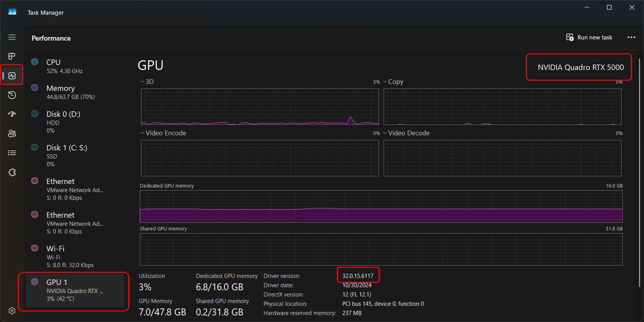Open Task Manager settings gear
Viewport: 644px width, 322px height.
click(x=12, y=311)
